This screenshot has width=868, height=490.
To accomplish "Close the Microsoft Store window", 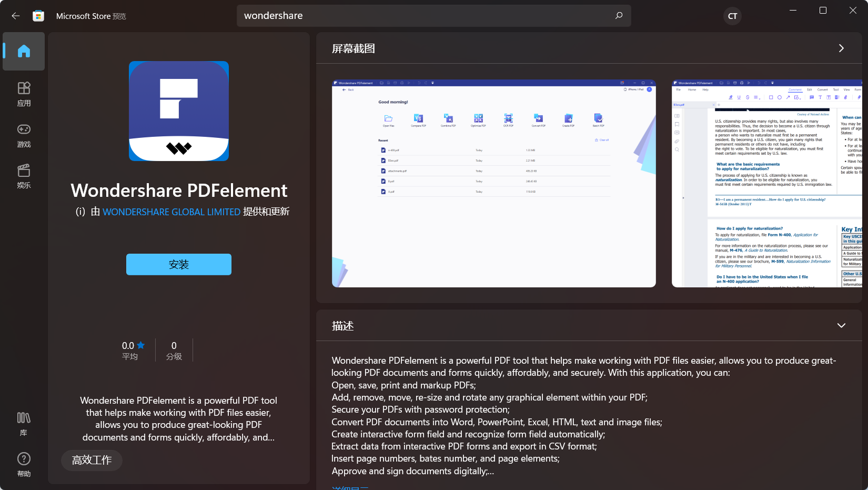I will pos(853,11).
